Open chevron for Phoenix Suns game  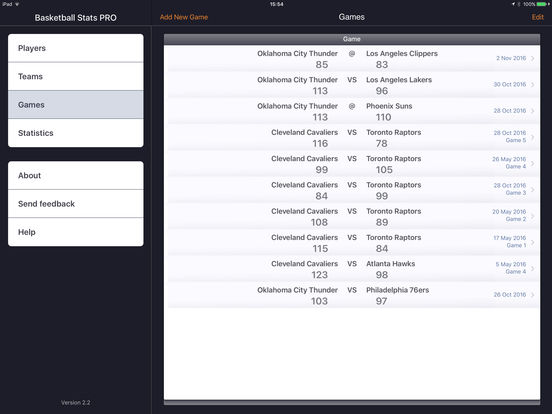pyautogui.click(x=533, y=111)
